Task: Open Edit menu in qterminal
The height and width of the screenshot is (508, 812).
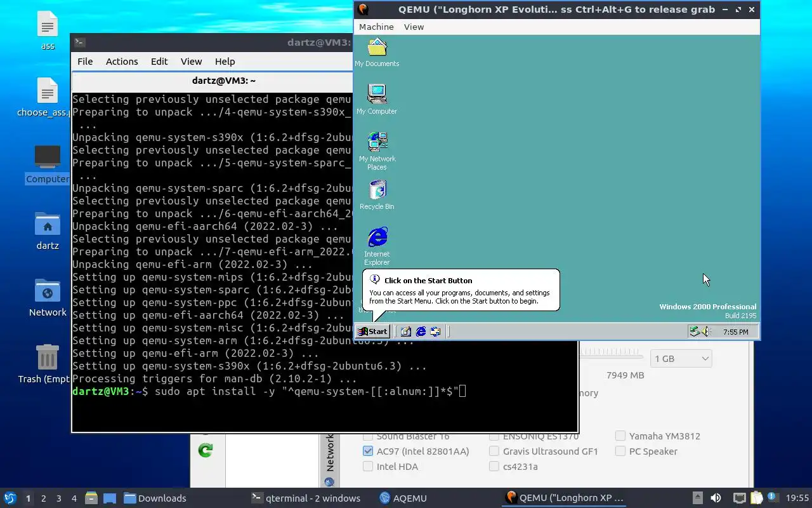Action: click(x=159, y=62)
